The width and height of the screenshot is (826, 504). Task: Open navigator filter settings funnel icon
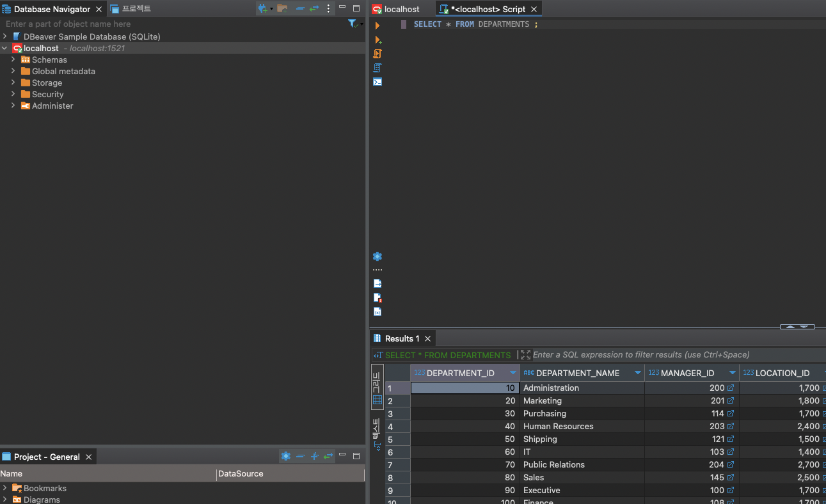pos(353,24)
